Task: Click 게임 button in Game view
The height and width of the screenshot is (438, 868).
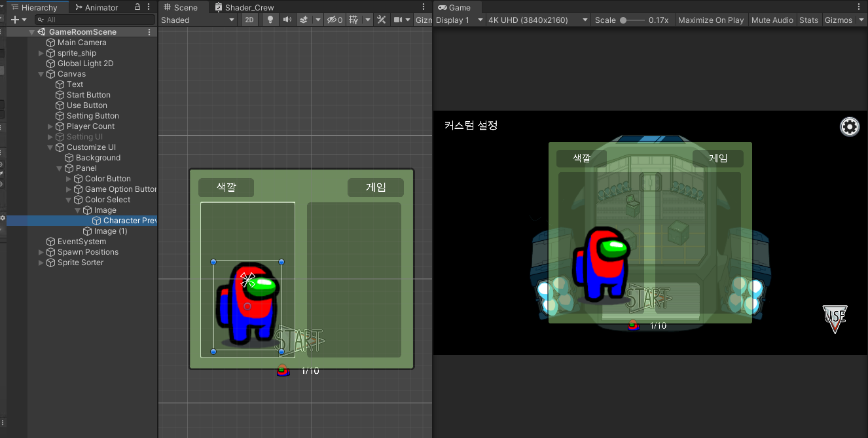Action: tap(718, 158)
